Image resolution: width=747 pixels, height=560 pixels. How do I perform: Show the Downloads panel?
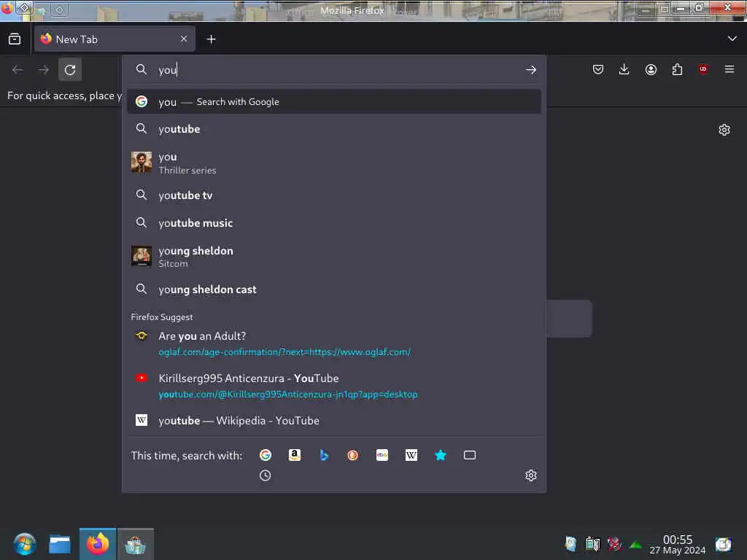pos(624,70)
